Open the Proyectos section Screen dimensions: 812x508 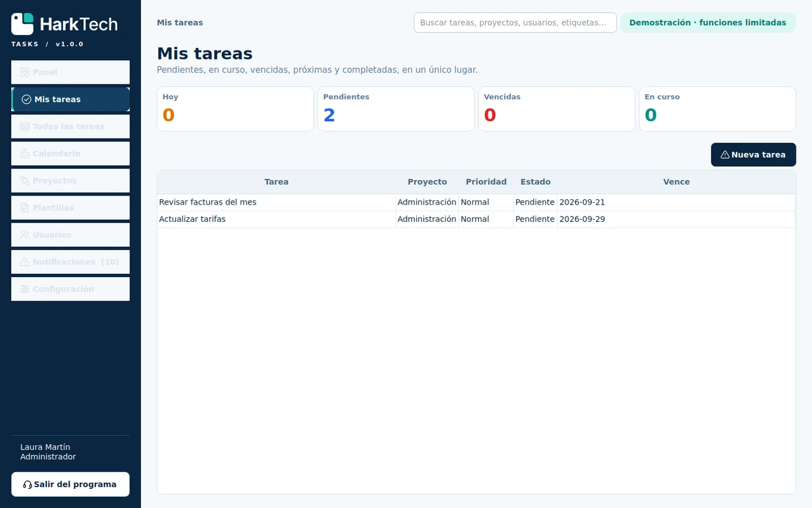tap(70, 181)
